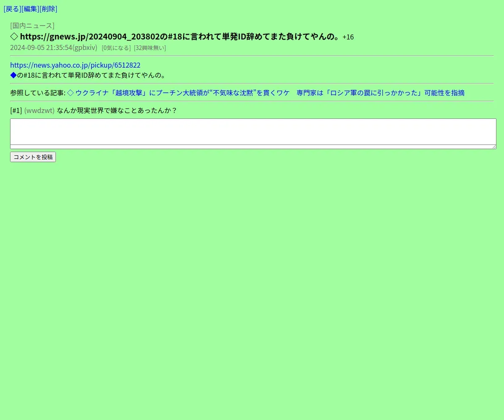Click the blue filled diamond link in the body
Screen dimensions: 504x420
pos(13,75)
